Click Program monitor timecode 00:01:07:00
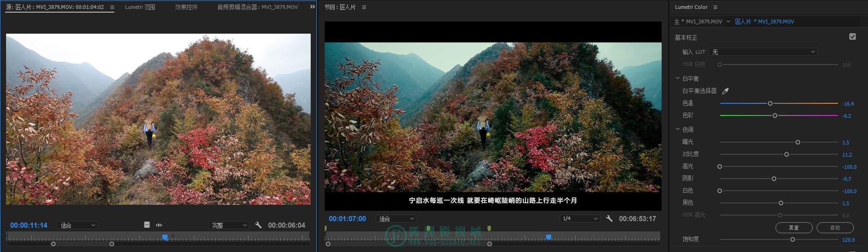868x252 pixels. (x=347, y=219)
